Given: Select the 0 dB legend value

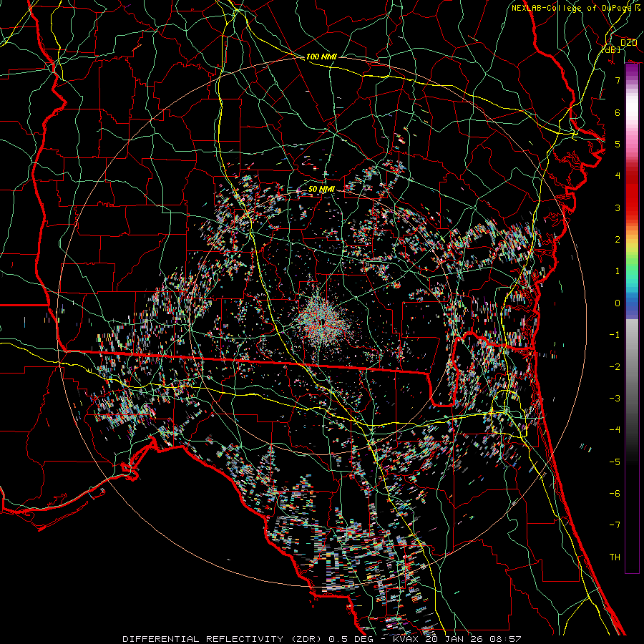Looking at the screenshot, I should click(x=617, y=303).
